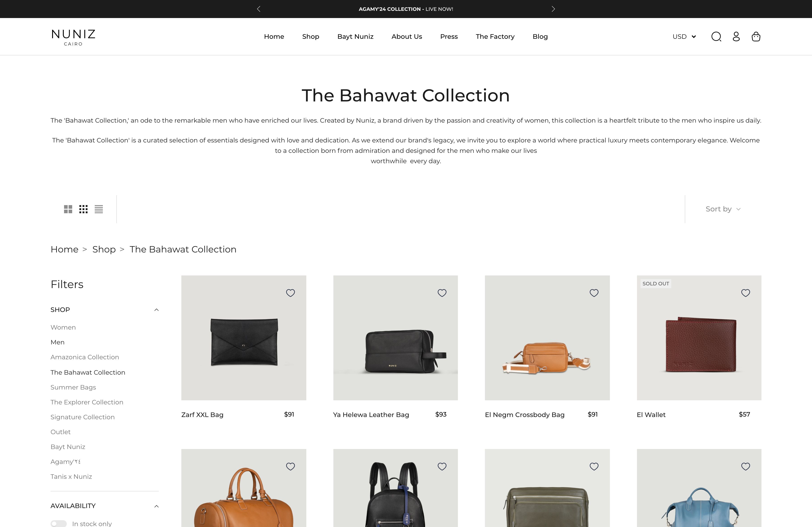The width and height of the screenshot is (812, 527).
Task: Open the user account icon
Action: pyautogui.click(x=736, y=37)
